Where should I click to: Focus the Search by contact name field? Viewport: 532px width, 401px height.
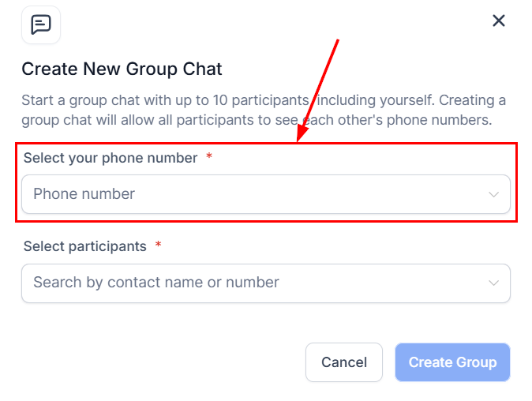tap(253, 283)
